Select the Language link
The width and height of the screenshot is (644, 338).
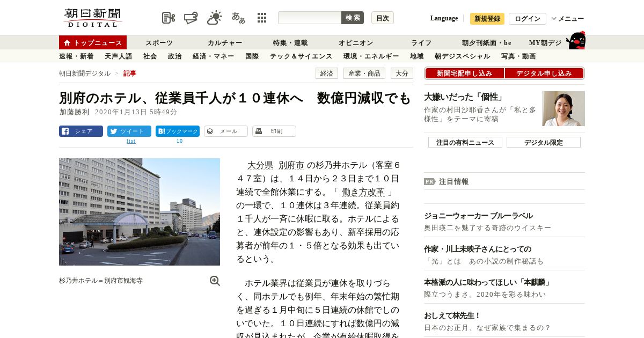[444, 18]
